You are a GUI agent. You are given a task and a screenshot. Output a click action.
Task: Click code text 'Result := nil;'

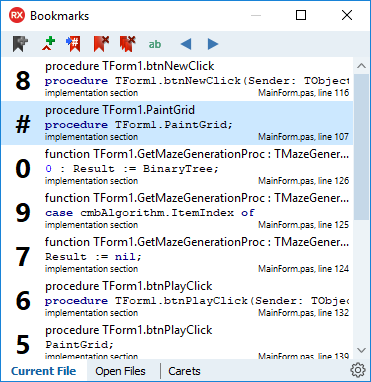93,257
